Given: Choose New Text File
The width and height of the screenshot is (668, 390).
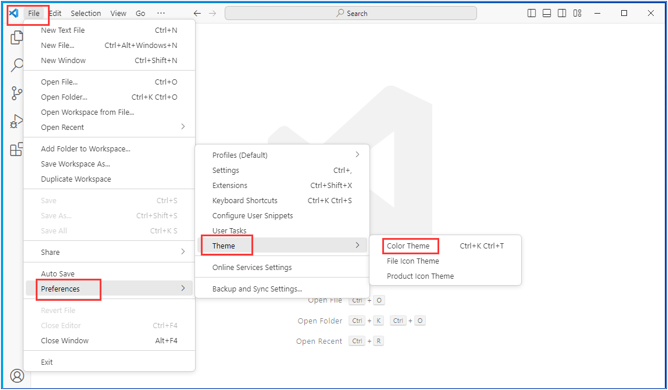Looking at the screenshot, I should [109, 30].
